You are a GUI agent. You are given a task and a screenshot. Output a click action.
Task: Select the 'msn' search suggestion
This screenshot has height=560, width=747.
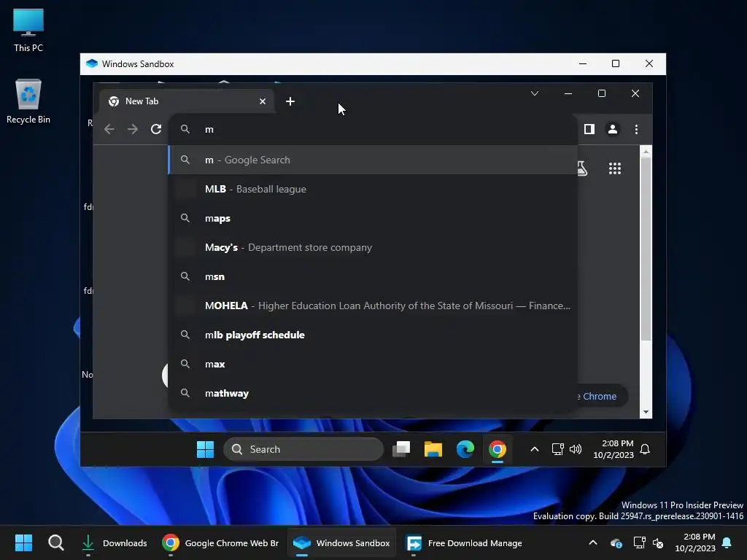tap(373, 276)
